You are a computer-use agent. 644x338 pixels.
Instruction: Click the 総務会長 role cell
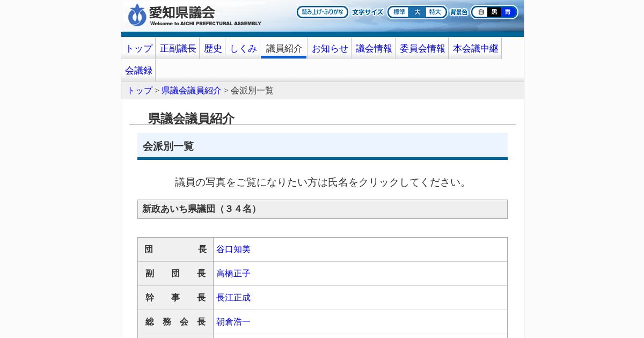click(175, 322)
